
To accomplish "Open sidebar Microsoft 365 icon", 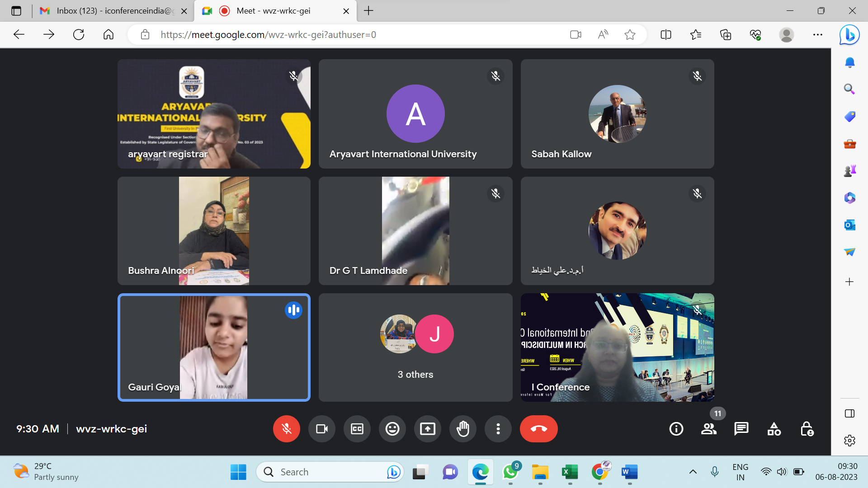I will tap(849, 198).
